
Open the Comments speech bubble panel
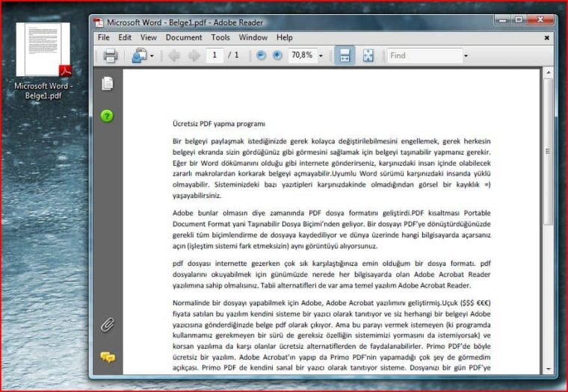(108, 358)
